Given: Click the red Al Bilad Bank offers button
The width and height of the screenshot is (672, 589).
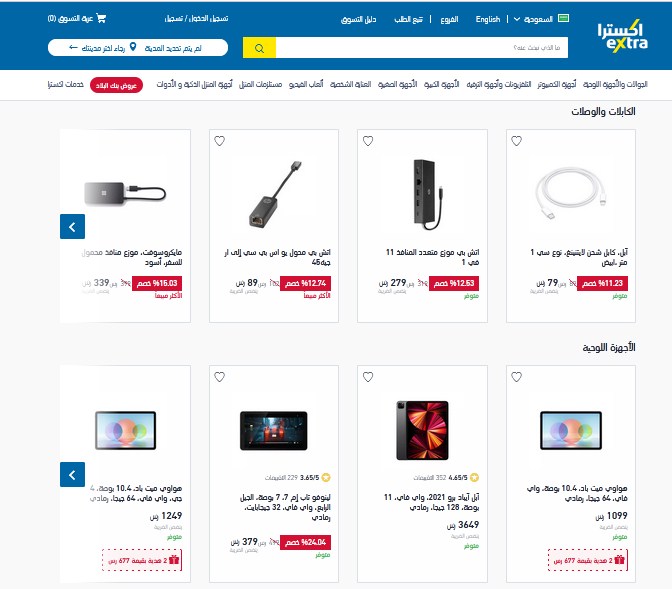Looking at the screenshot, I should (x=116, y=85).
